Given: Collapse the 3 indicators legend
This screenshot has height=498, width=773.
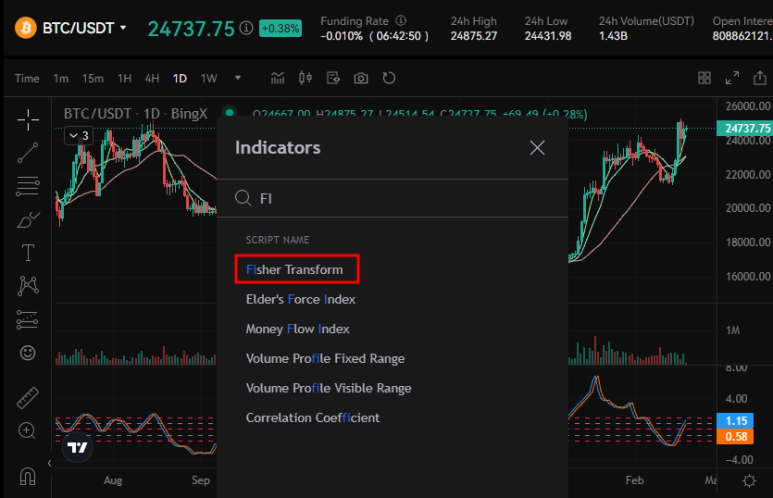Looking at the screenshot, I should click(79, 136).
